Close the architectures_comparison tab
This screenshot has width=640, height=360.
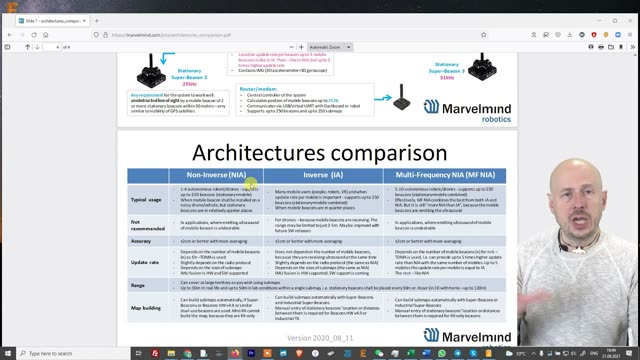(84, 21)
